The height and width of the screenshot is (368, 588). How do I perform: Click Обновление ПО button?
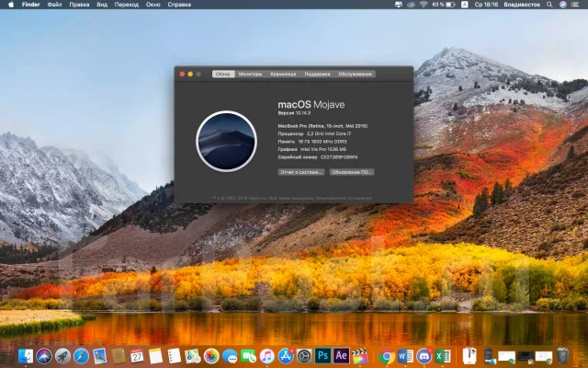pyautogui.click(x=352, y=172)
